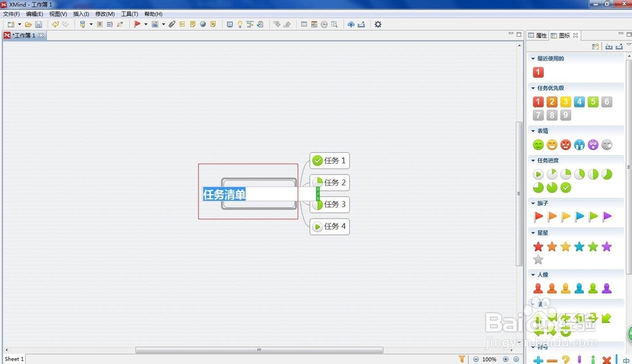This screenshot has width=632, height=364.
Task: Choose the red flag marker in the panel
Action: click(x=538, y=217)
